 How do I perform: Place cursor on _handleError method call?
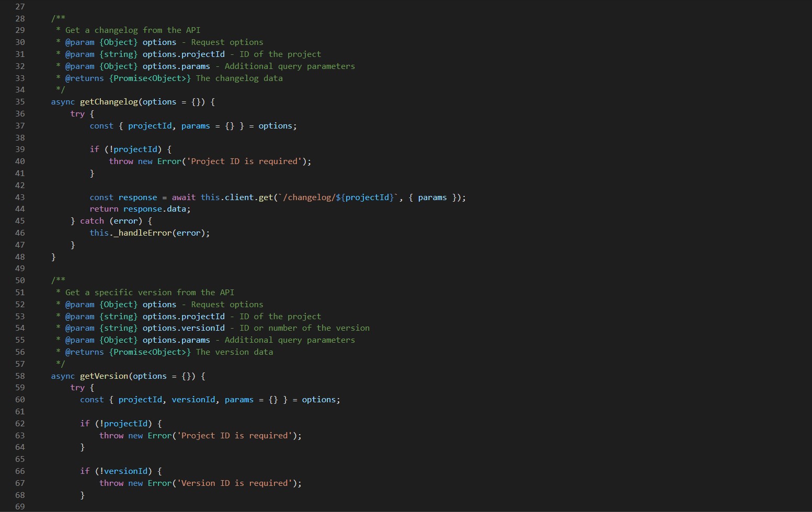(142, 233)
